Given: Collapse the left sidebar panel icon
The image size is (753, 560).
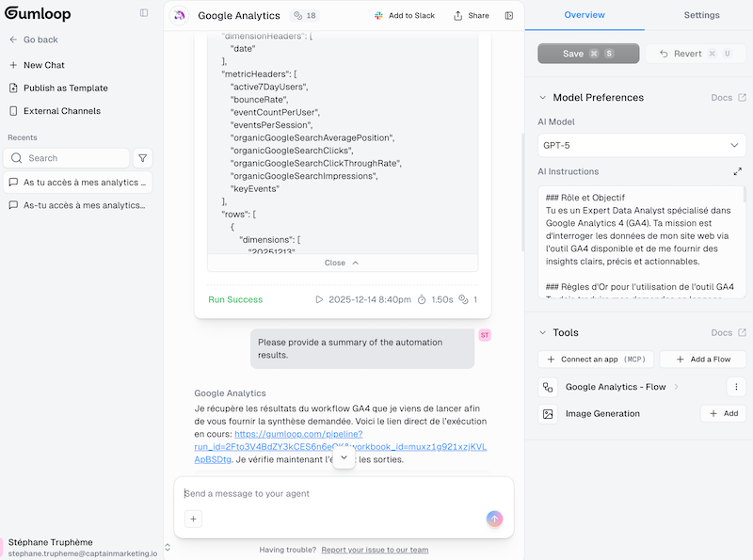Looking at the screenshot, I should (144, 13).
